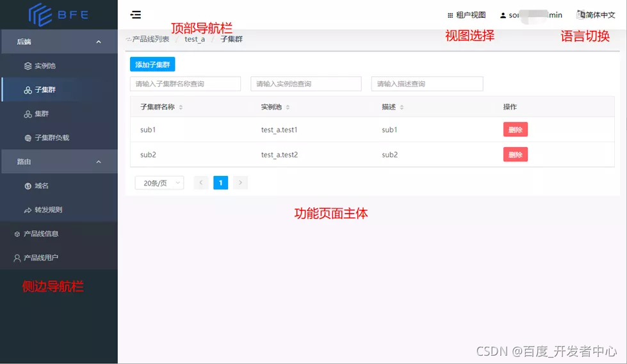
Task: Sort by 实例池 column sort arrows
Action: point(288,107)
